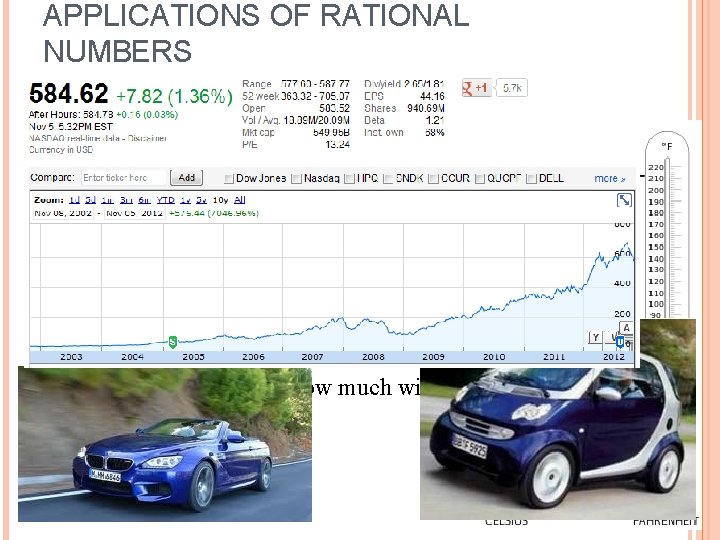
Task: Click the 2007 label on timeline
Action: (x=312, y=357)
